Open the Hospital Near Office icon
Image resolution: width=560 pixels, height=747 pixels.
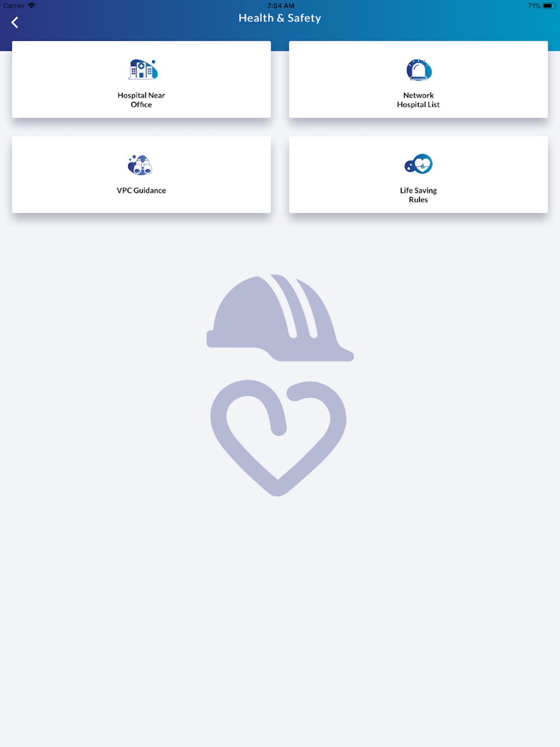click(143, 69)
